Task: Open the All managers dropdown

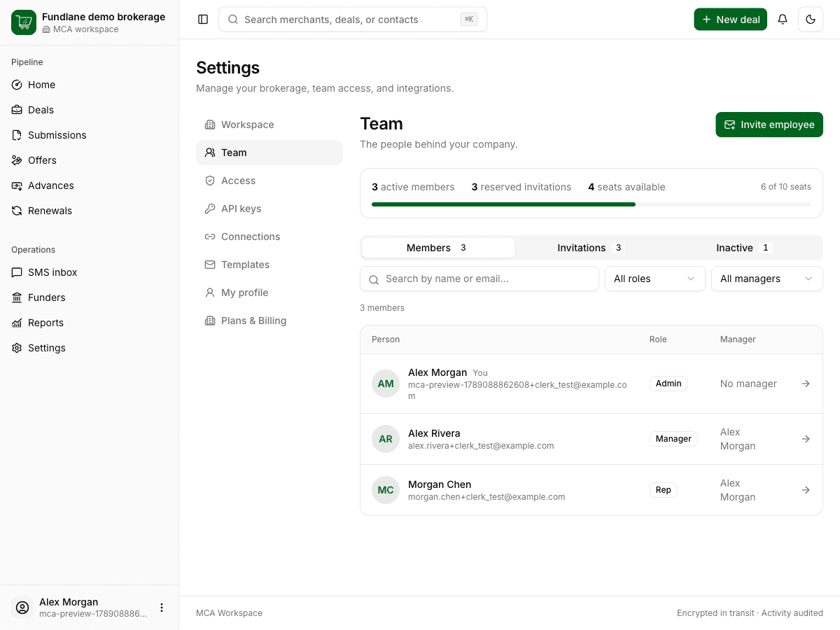Action: [x=767, y=279]
